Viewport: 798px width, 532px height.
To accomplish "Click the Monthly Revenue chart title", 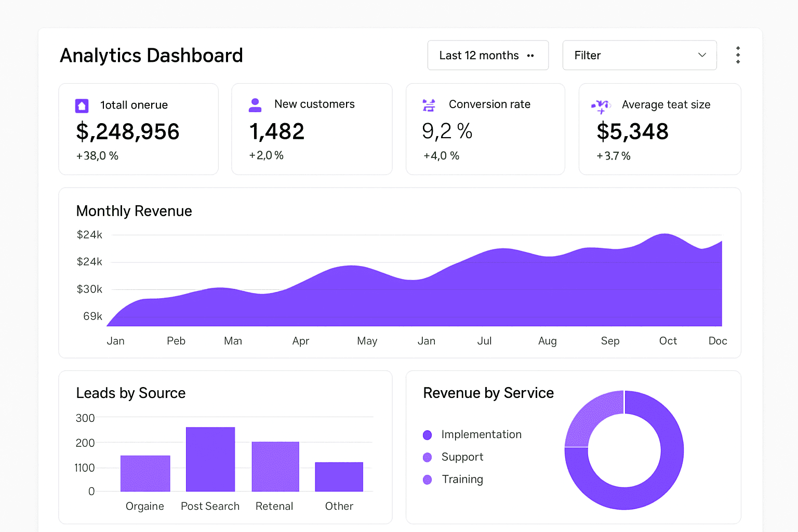I will [x=134, y=211].
